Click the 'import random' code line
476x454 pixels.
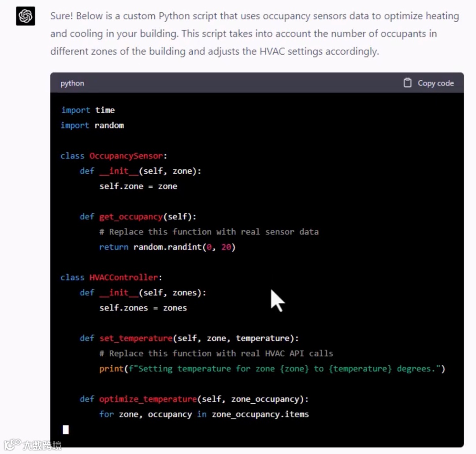[x=92, y=125]
